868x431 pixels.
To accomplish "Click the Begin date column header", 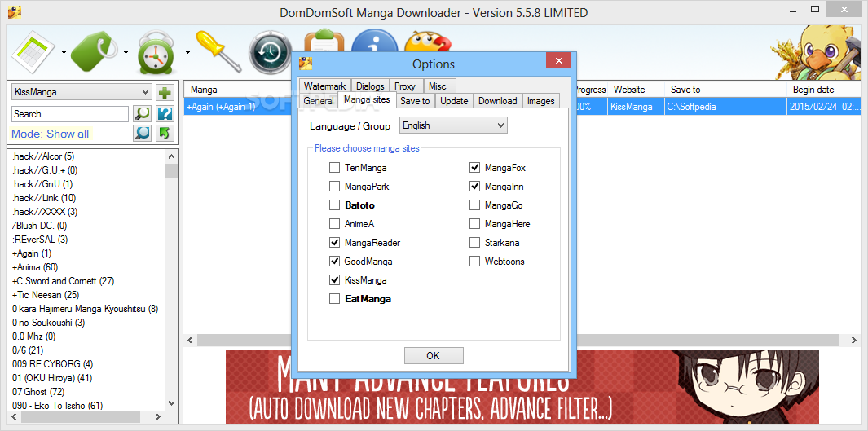I will click(824, 90).
